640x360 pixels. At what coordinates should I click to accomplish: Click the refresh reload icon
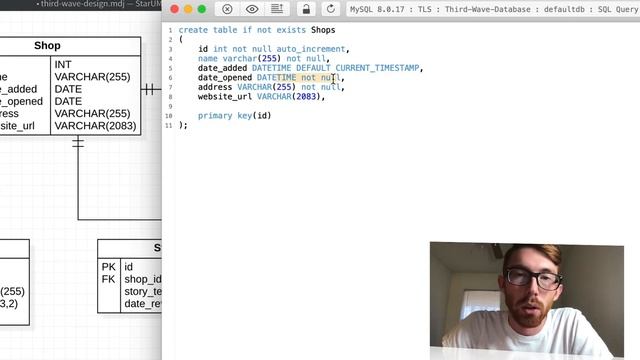[331, 9]
